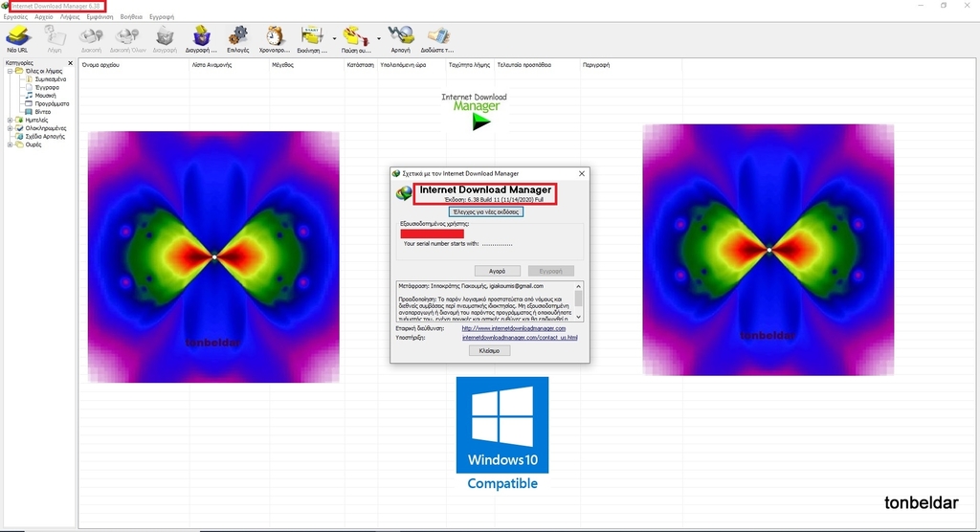Open the Παύση queue dropdown arrow
The width and height of the screenshot is (980, 532).
pos(379,39)
